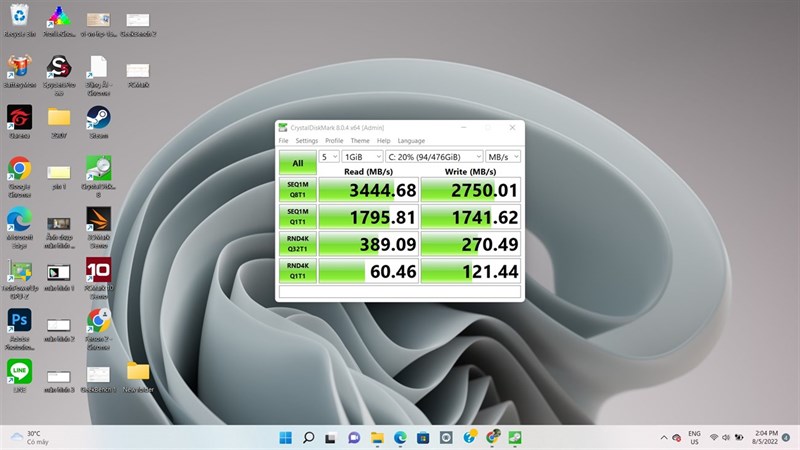800x450 pixels.
Task: Select the colorful triangle desktop shortcut
Action: pyautogui.click(x=59, y=20)
